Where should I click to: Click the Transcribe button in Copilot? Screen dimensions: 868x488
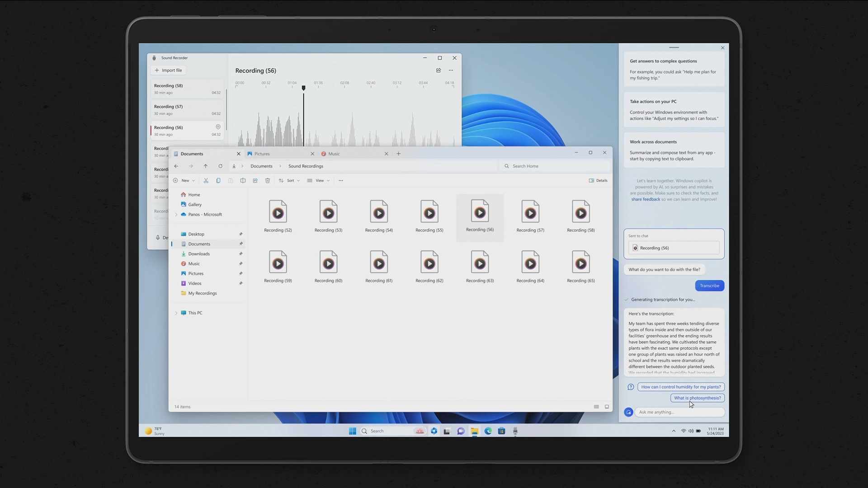tap(709, 285)
